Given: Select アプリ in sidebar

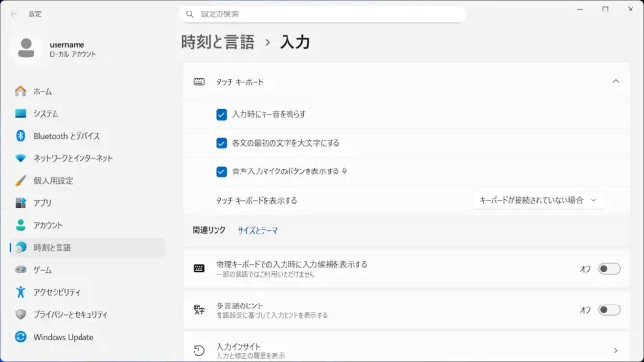Looking at the screenshot, I should coord(87,203).
